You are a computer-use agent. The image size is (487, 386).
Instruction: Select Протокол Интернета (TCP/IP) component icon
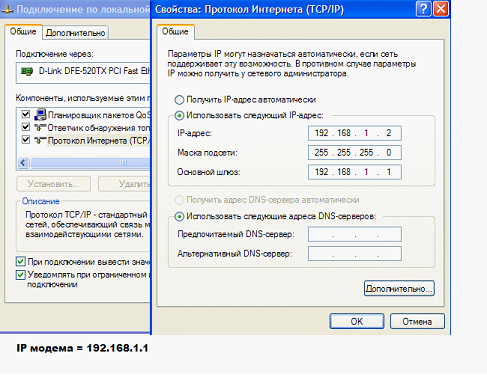coord(40,140)
